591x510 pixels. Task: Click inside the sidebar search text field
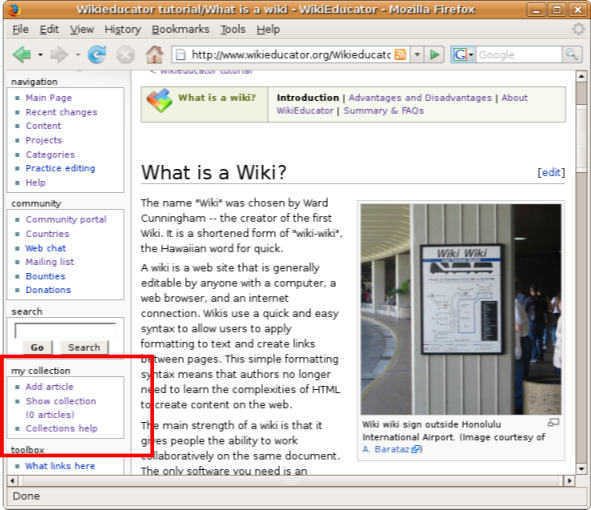click(x=65, y=331)
